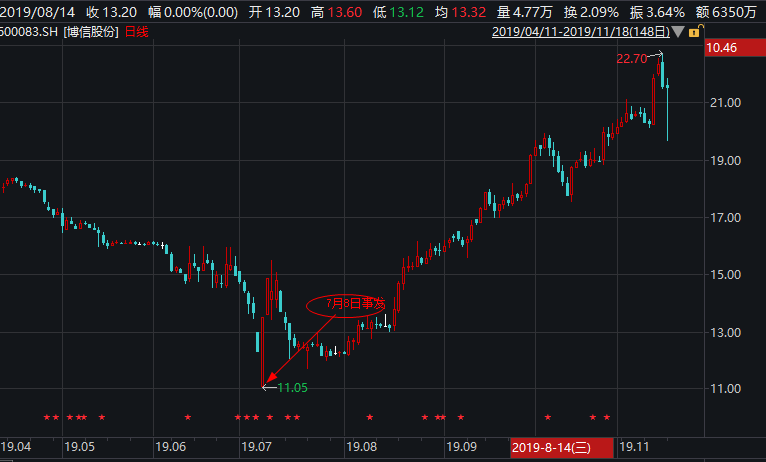The height and width of the screenshot is (462, 766).
Task: Open the gray triangle dropdown beside date range
Action: click(677, 33)
